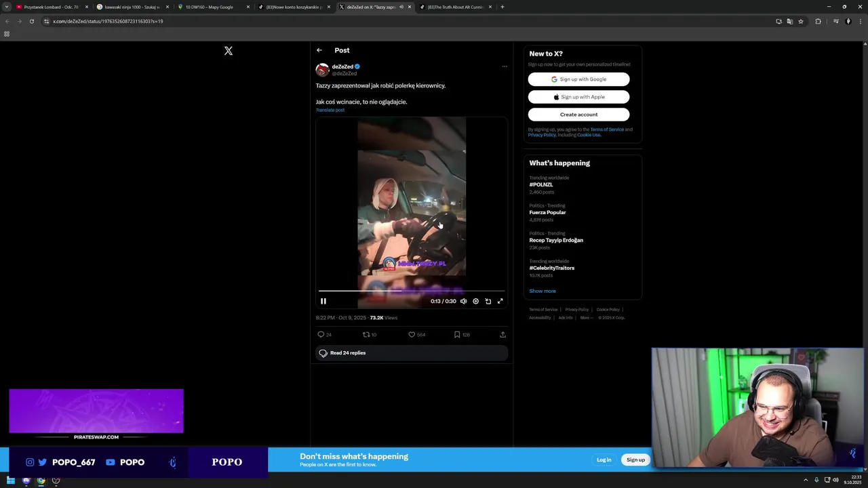
Task: Switch to The Truth About Alt Cunningham tab
Action: click(x=455, y=7)
